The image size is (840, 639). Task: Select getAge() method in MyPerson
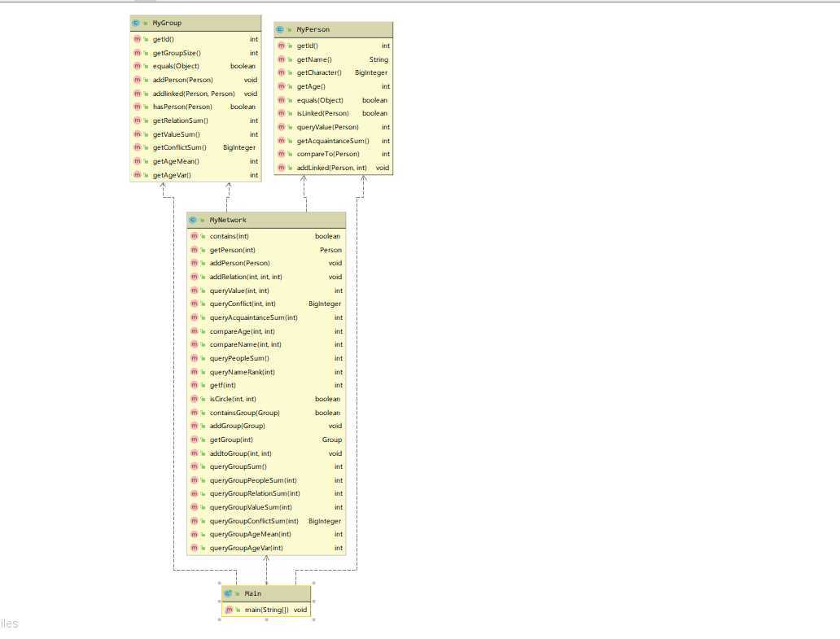(333, 86)
